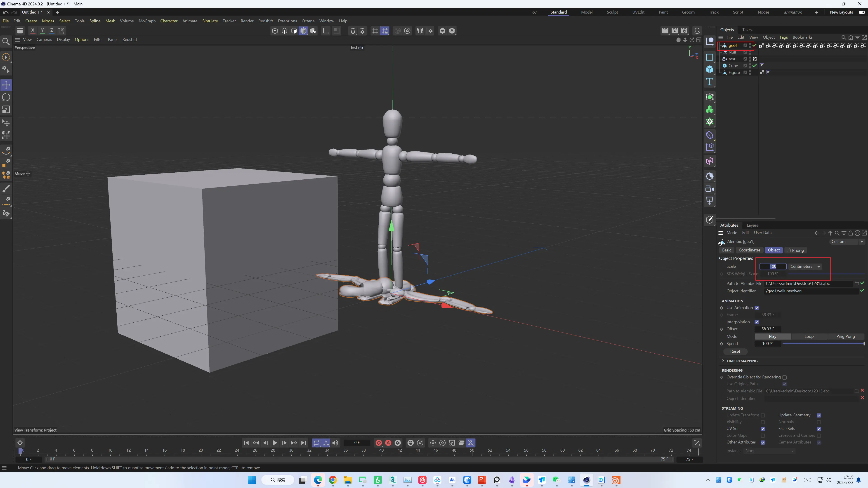Add a Text spline object
The height and width of the screenshot is (488, 868).
(710, 82)
